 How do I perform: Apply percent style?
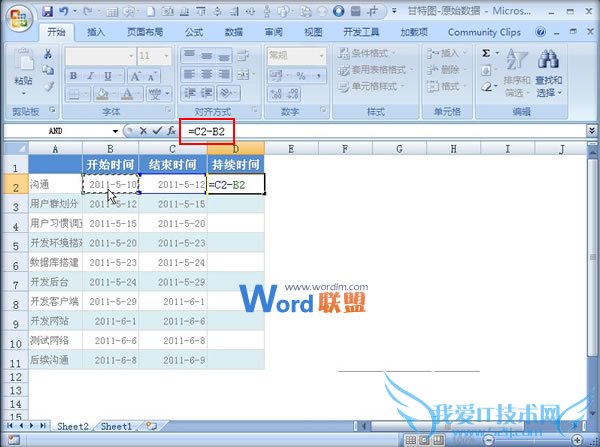[301, 76]
